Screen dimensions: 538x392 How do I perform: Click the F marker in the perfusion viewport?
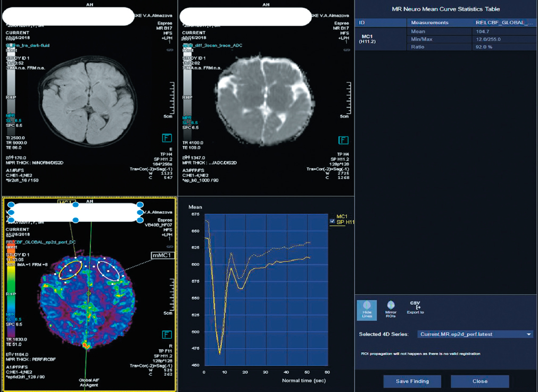167,335
